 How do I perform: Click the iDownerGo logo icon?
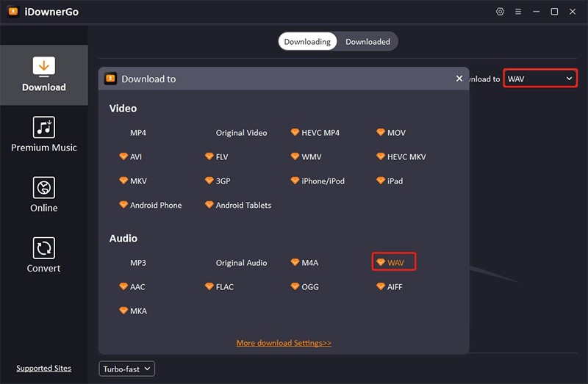[12, 12]
